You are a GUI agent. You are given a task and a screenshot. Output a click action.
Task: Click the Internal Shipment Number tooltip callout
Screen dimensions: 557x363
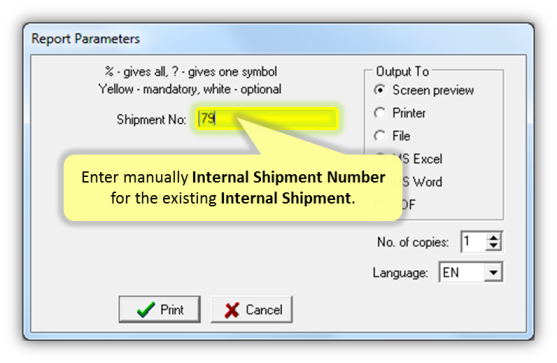[233, 188]
